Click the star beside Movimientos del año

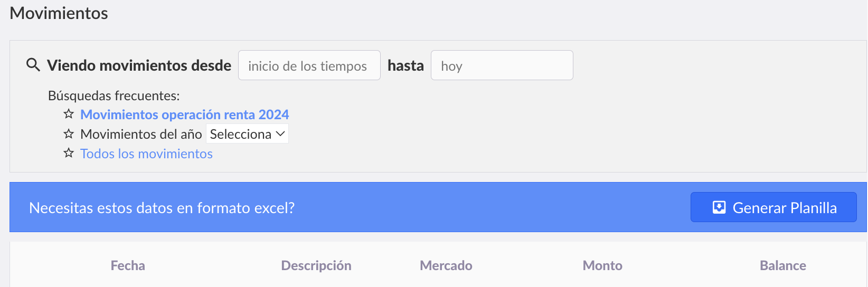pos(69,134)
